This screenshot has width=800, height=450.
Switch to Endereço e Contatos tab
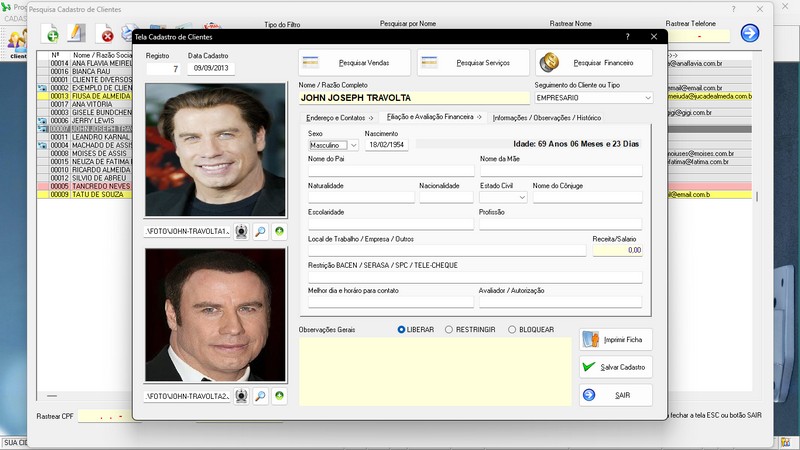(x=339, y=118)
